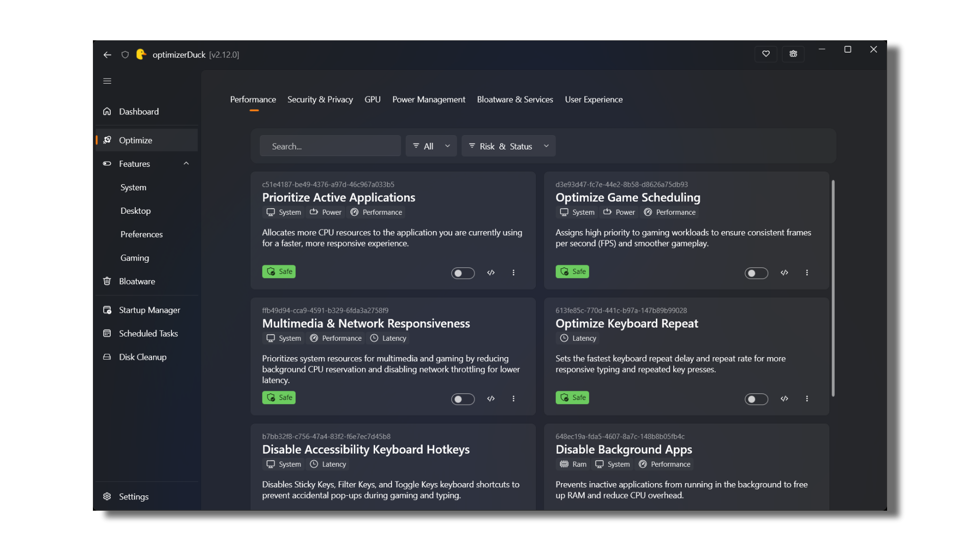Click Performance tag on Optimize Game Scheduling
Viewport: 980px width, 551px height.
(x=670, y=212)
